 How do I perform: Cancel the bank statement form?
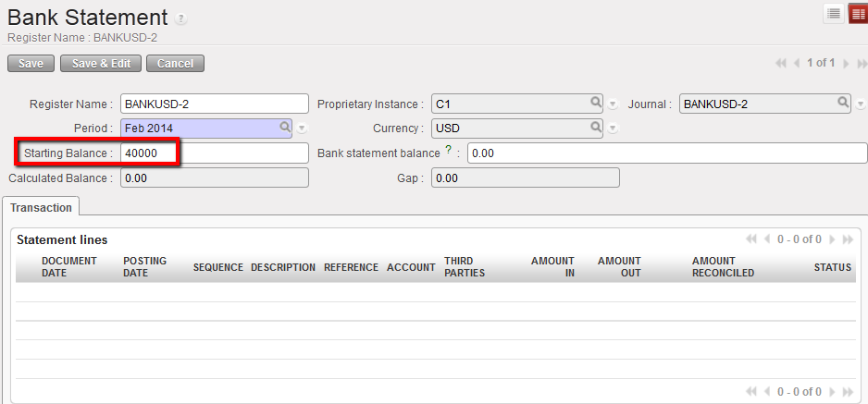click(x=175, y=64)
